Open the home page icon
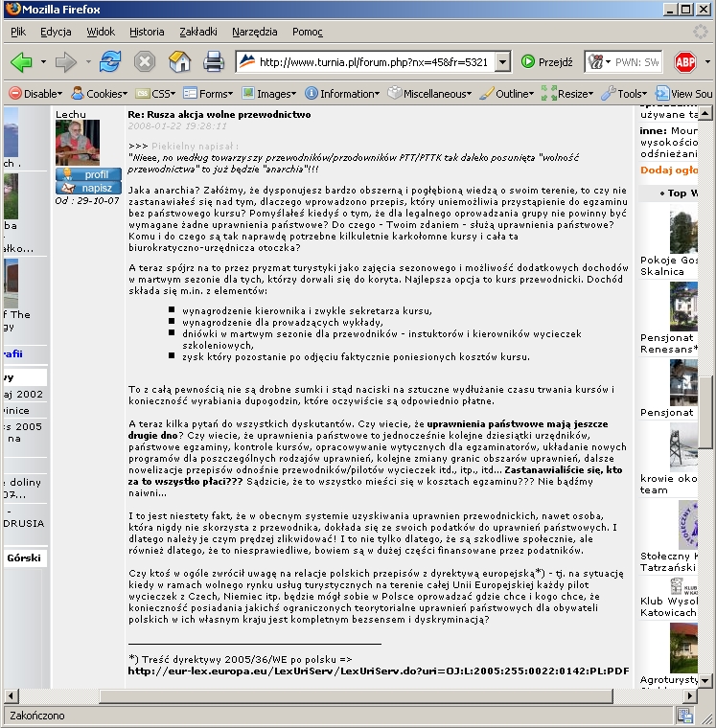 point(179,61)
